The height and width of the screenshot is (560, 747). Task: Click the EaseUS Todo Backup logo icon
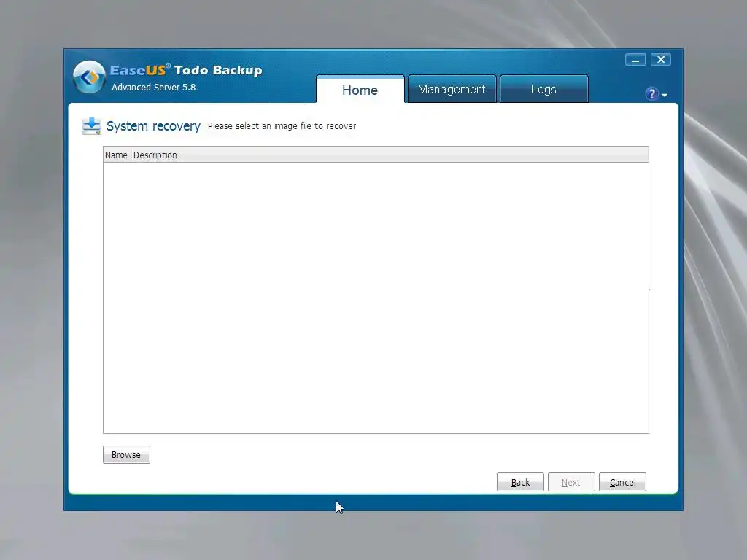point(89,77)
